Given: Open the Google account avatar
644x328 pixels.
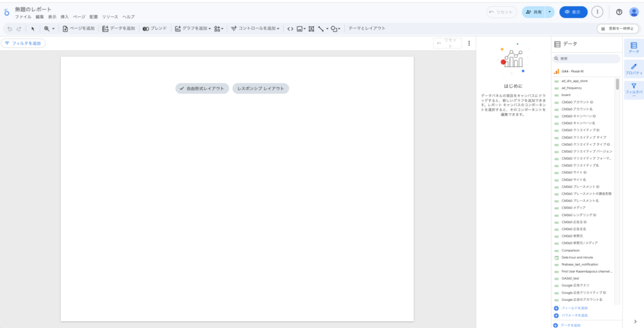Looking at the screenshot, I should click(634, 12).
